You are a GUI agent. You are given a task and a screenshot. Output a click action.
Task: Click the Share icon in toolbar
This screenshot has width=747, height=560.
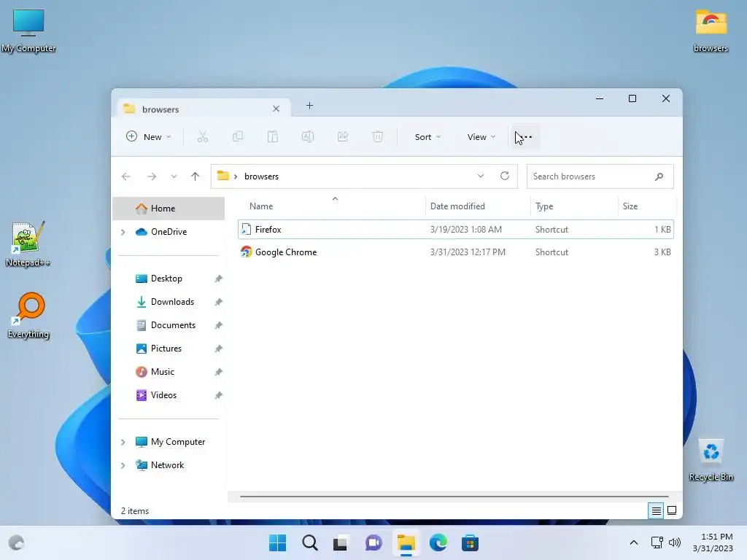(343, 137)
